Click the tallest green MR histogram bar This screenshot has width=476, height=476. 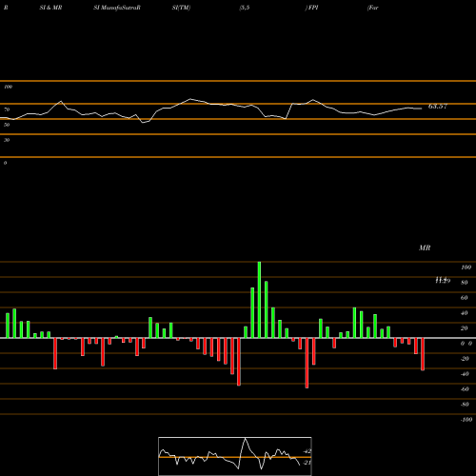(259, 300)
